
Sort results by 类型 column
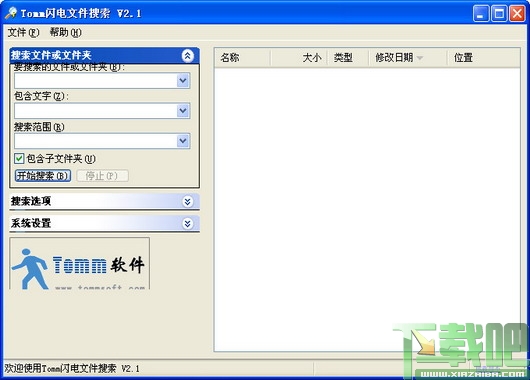coord(348,57)
